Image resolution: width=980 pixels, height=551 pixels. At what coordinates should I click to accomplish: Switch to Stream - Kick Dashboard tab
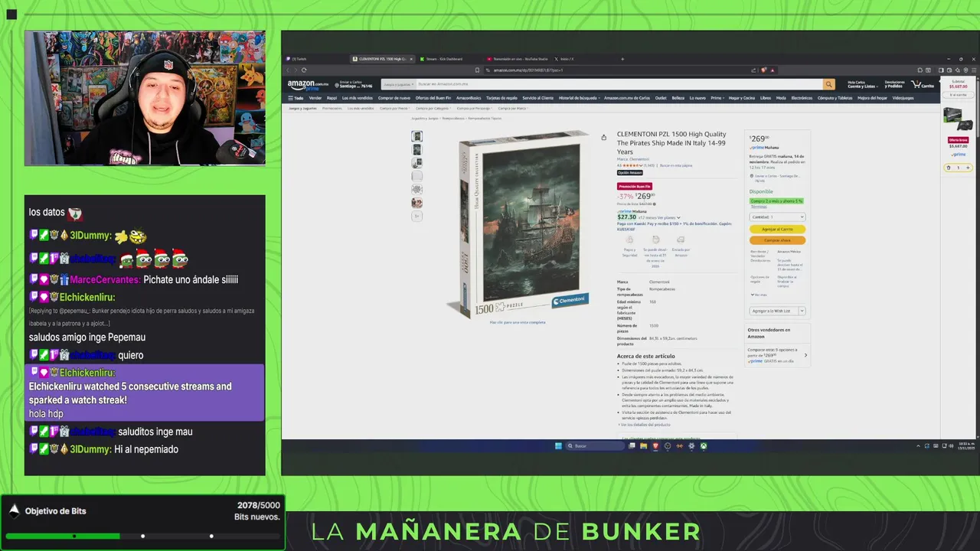pos(452,59)
